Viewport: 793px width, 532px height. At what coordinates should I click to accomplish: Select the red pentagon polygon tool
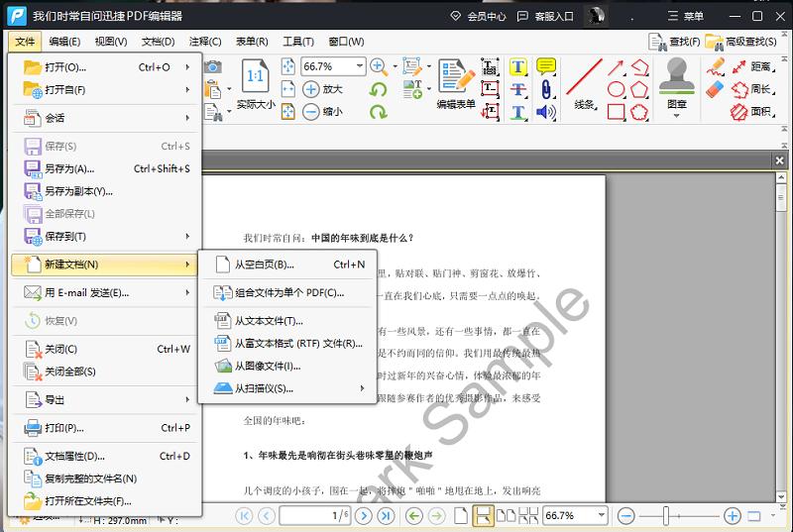pyautogui.click(x=639, y=89)
